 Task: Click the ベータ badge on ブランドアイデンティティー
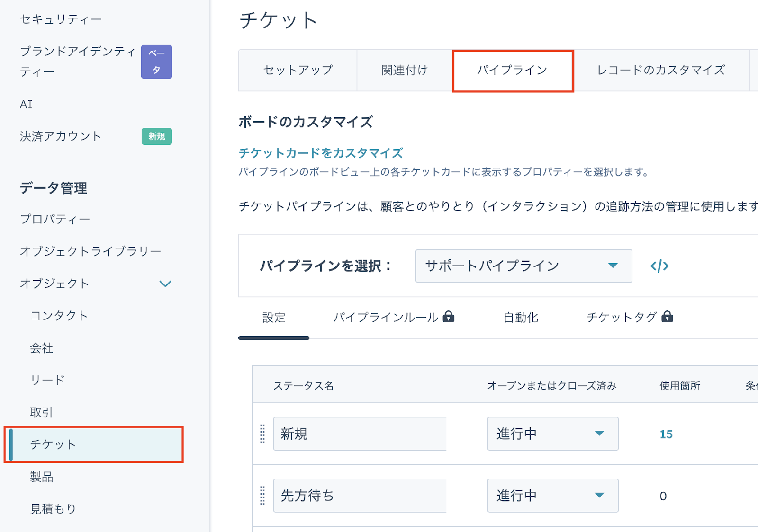click(x=156, y=62)
